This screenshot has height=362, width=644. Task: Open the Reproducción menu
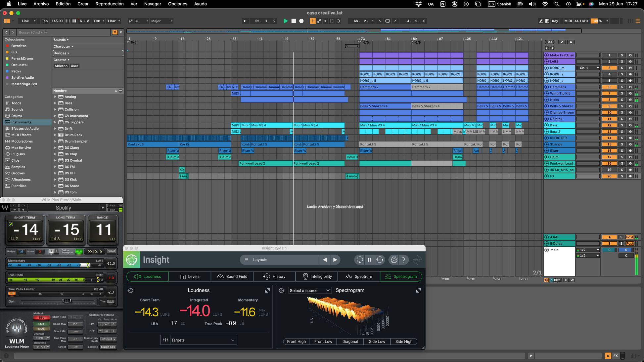pyautogui.click(x=110, y=4)
